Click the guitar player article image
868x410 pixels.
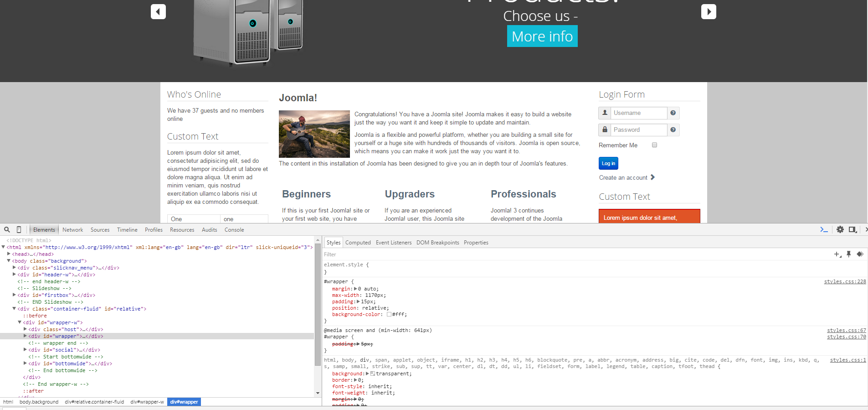tap(314, 134)
